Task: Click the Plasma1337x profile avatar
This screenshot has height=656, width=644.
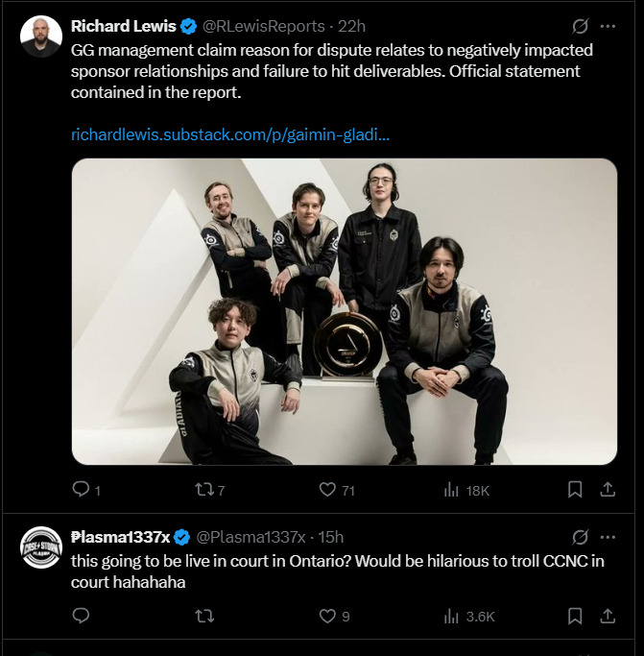Action: pyautogui.click(x=41, y=547)
